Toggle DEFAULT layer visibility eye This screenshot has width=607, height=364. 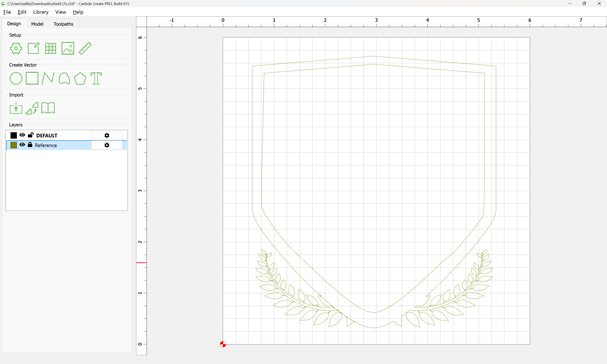(22, 135)
